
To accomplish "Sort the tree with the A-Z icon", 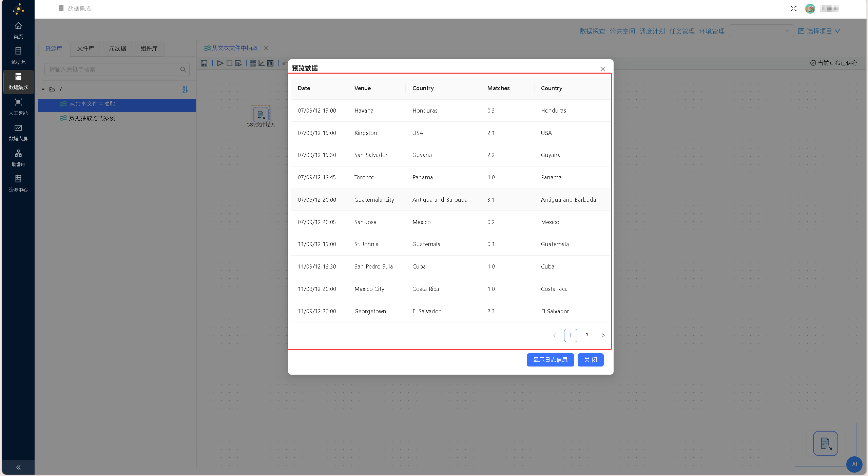I will 185,89.
